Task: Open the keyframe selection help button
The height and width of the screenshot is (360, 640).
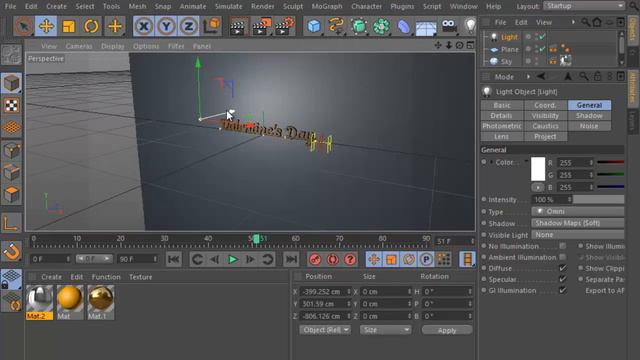Action: (350, 260)
